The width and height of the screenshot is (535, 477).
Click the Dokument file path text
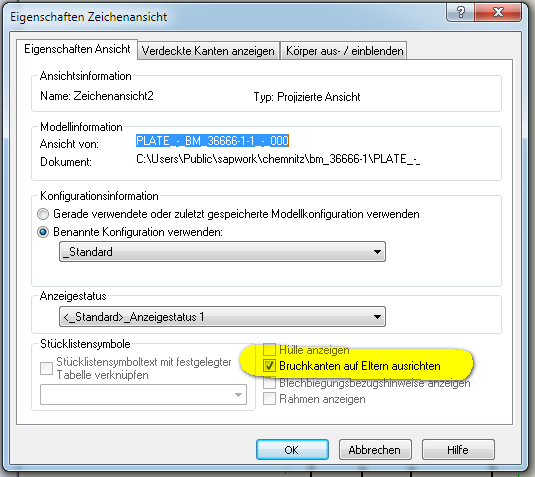[278, 159]
